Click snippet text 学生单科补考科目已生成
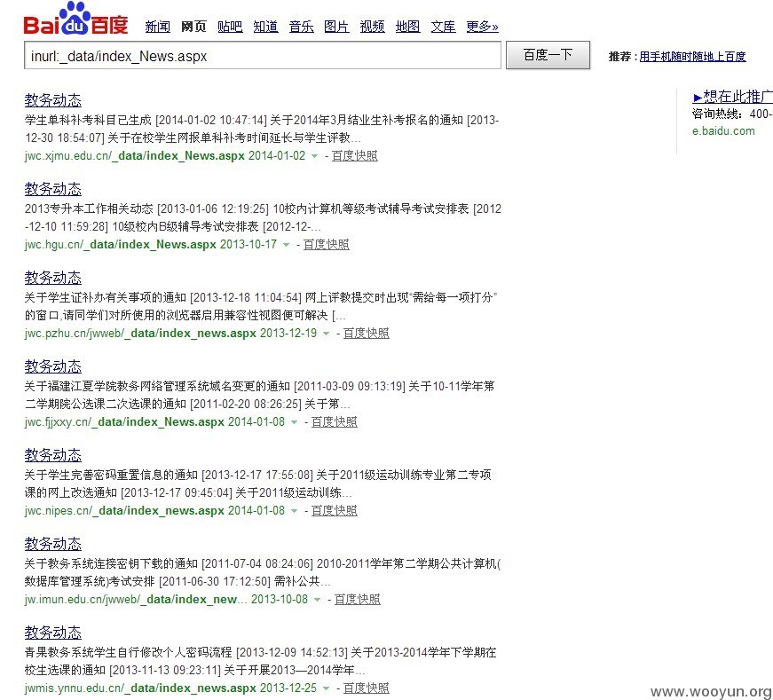 click(88, 121)
